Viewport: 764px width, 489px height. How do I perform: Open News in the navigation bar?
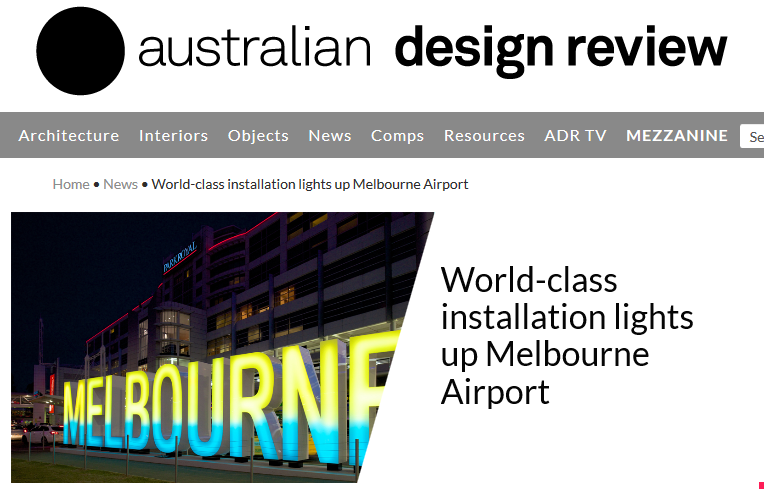point(330,135)
